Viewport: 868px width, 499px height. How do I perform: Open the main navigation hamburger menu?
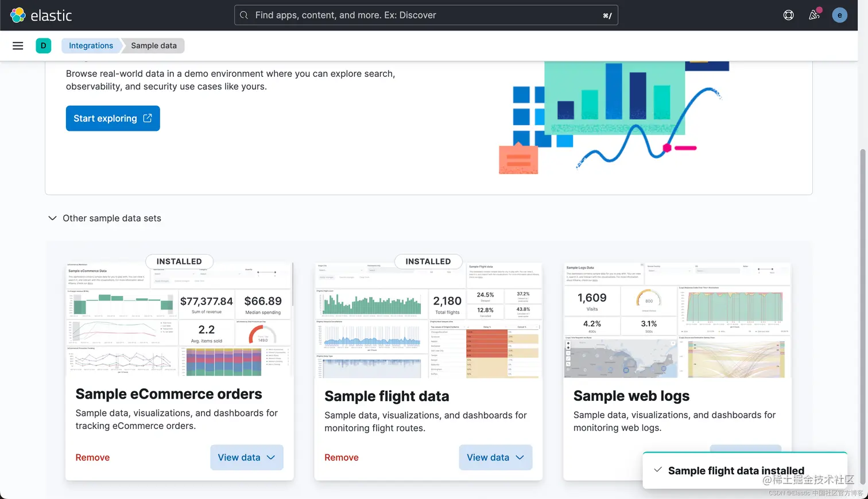coord(18,46)
